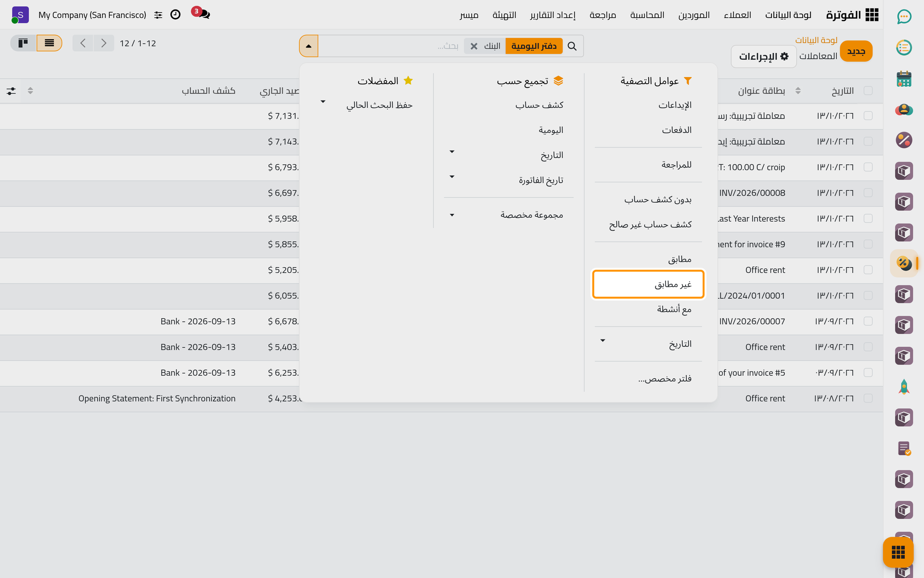Remove the البنك filter facet with X
The width and height of the screenshot is (924, 578).
click(474, 46)
